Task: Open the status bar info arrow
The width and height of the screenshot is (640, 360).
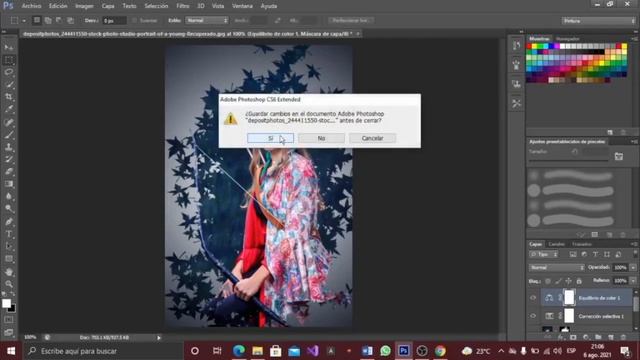Action: point(159,338)
